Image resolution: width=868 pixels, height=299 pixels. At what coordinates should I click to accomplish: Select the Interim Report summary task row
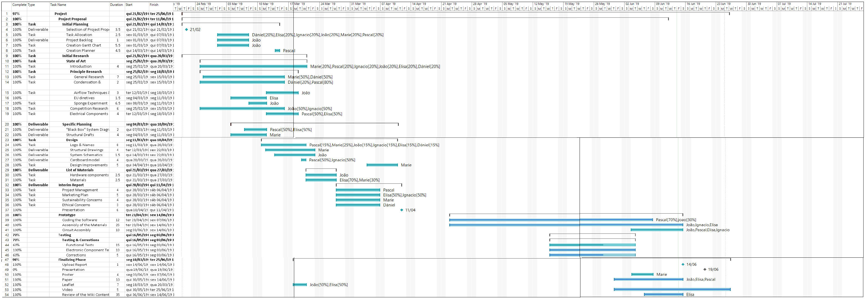tap(71, 185)
